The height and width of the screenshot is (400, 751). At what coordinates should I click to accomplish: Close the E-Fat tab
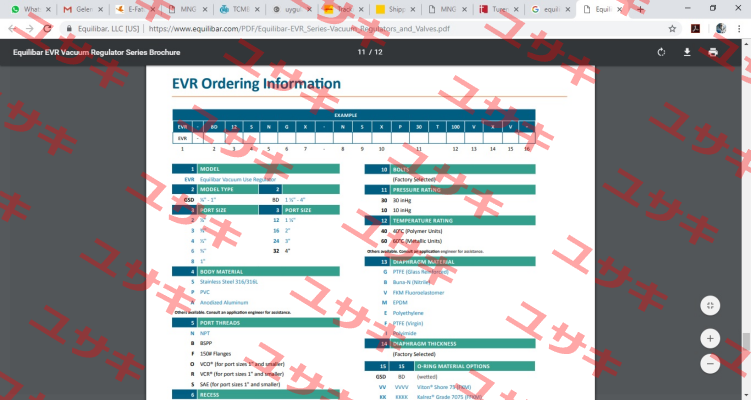pyautogui.click(x=153, y=9)
